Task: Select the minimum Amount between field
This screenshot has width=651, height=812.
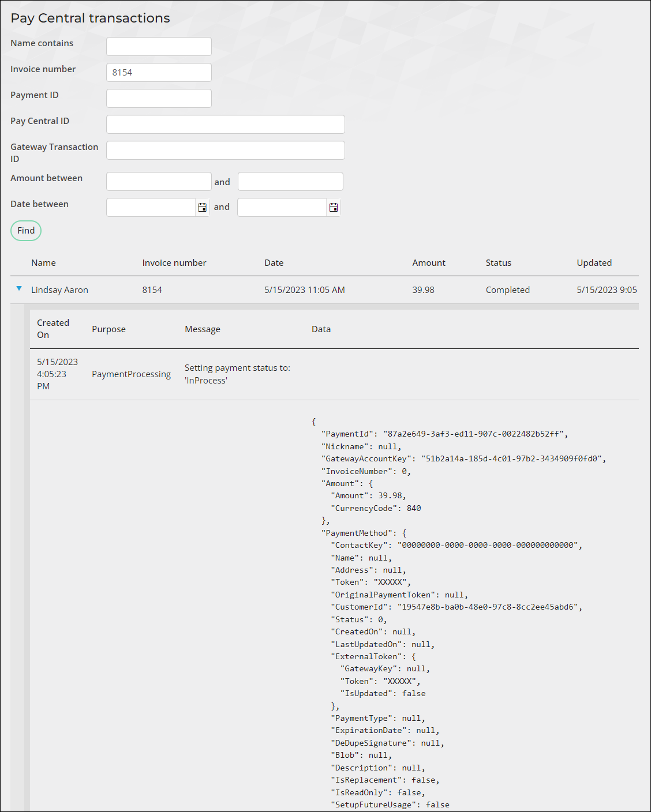Action: click(159, 182)
